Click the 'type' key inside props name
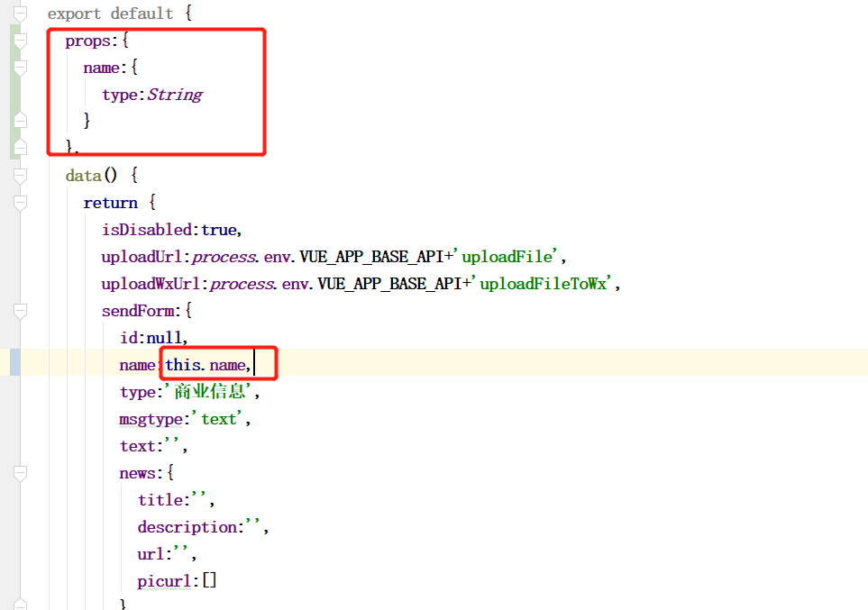The width and height of the screenshot is (868, 610). [x=119, y=96]
